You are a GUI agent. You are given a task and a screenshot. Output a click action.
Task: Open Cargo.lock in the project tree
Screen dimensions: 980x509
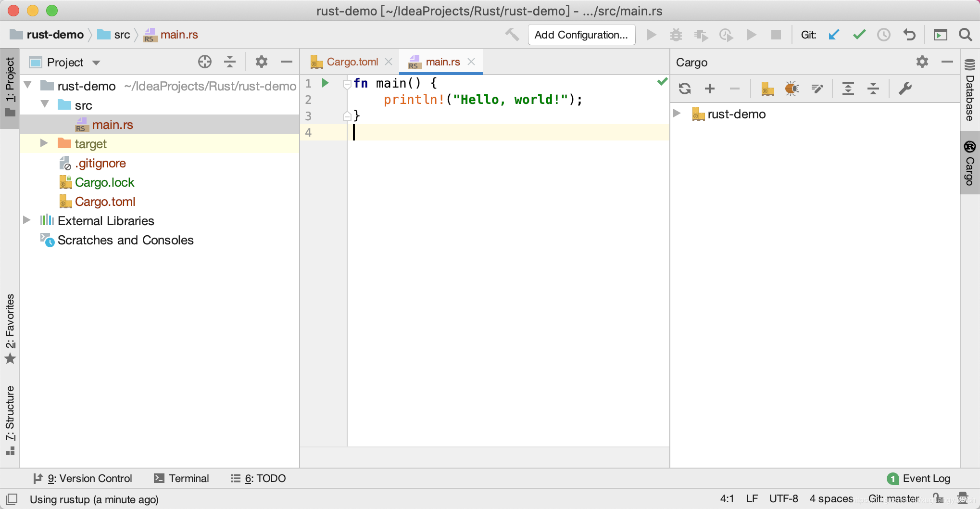[x=104, y=182]
